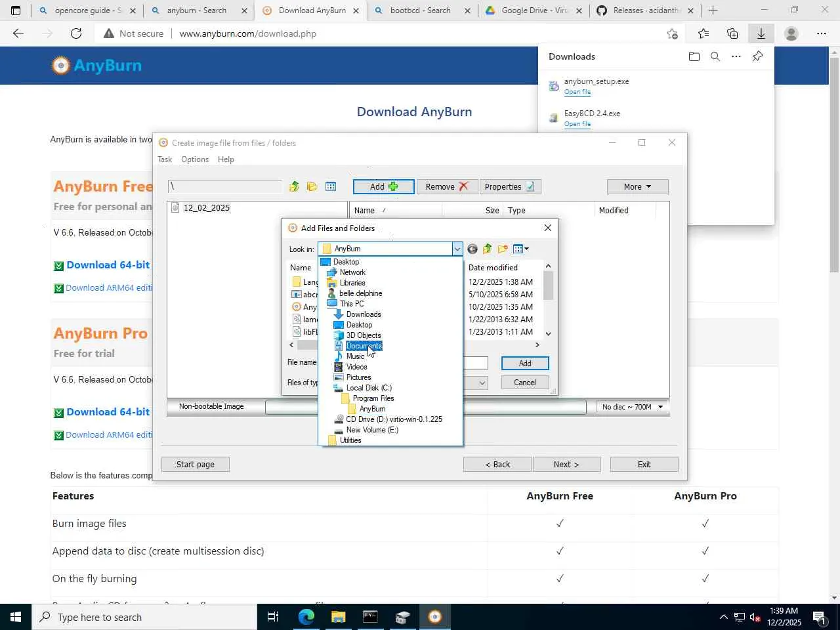Image resolution: width=840 pixels, height=630 pixels.
Task: Switch to the opencore guide tab
Action: [x=86, y=10]
